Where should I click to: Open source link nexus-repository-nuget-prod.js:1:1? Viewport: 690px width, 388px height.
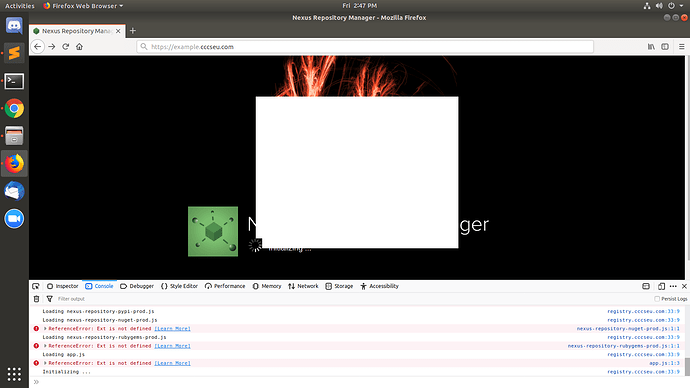click(628, 329)
